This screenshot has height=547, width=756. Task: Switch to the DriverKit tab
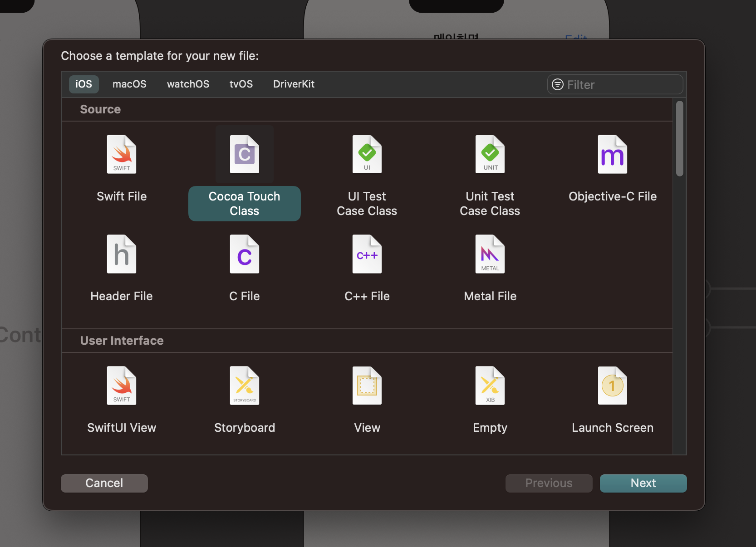click(294, 84)
